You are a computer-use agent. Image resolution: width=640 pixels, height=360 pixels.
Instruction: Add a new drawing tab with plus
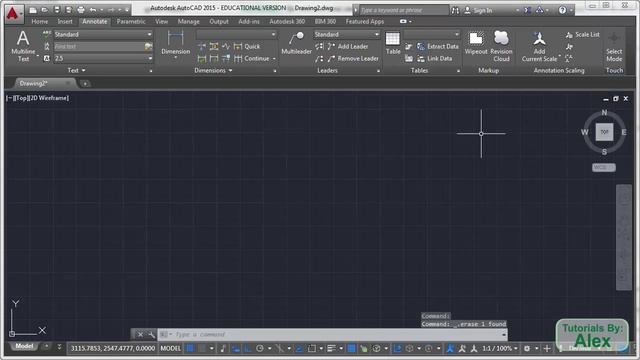[x=85, y=84]
